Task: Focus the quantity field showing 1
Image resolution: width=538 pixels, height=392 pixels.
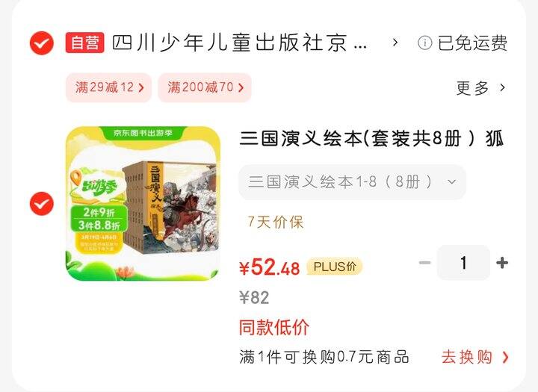Action: point(463,263)
